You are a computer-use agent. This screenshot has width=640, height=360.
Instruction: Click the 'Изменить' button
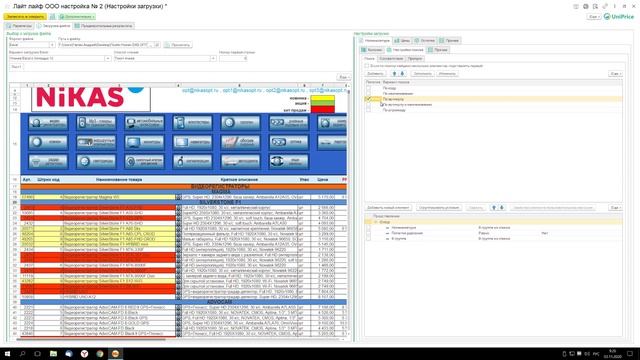click(x=447, y=74)
